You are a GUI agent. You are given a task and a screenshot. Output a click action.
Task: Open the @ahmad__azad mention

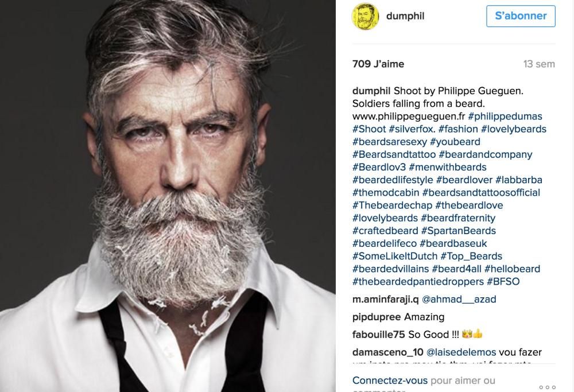click(x=459, y=300)
